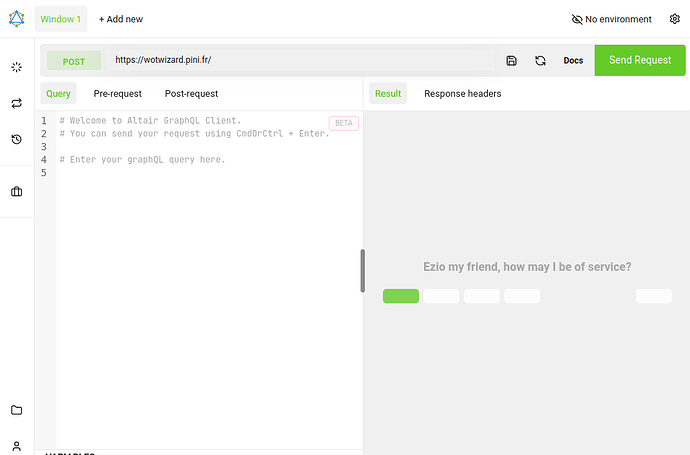690x455 pixels.
Task: Click the loading spinner icon in sidebar
Action: click(x=16, y=67)
